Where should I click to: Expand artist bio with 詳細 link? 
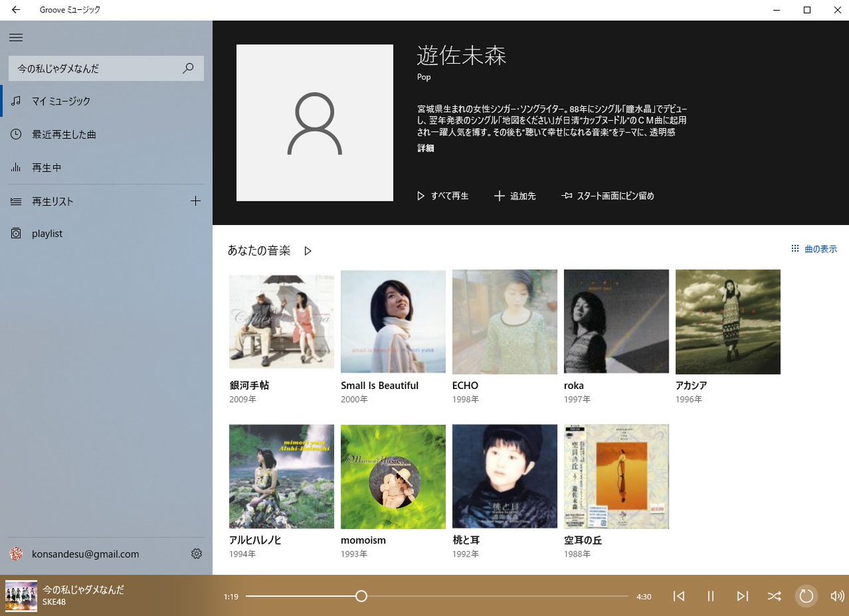pyautogui.click(x=426, y=149)
